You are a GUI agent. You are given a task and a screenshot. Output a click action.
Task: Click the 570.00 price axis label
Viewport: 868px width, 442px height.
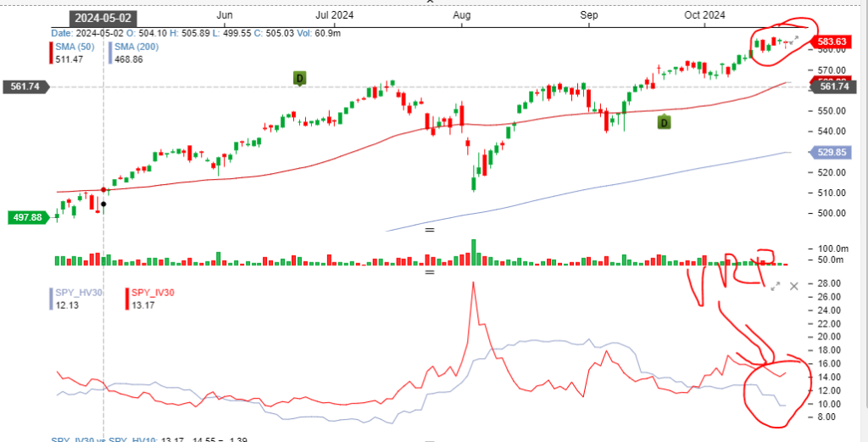(833, 70)
